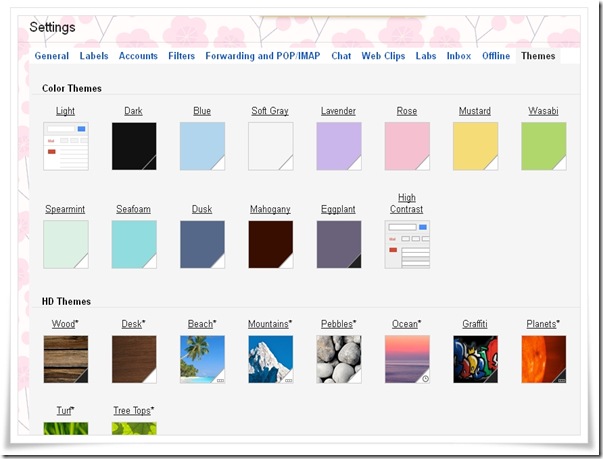Click the Lavender theme name link
This screenshot has width=603, height=459.
point(338,111)
